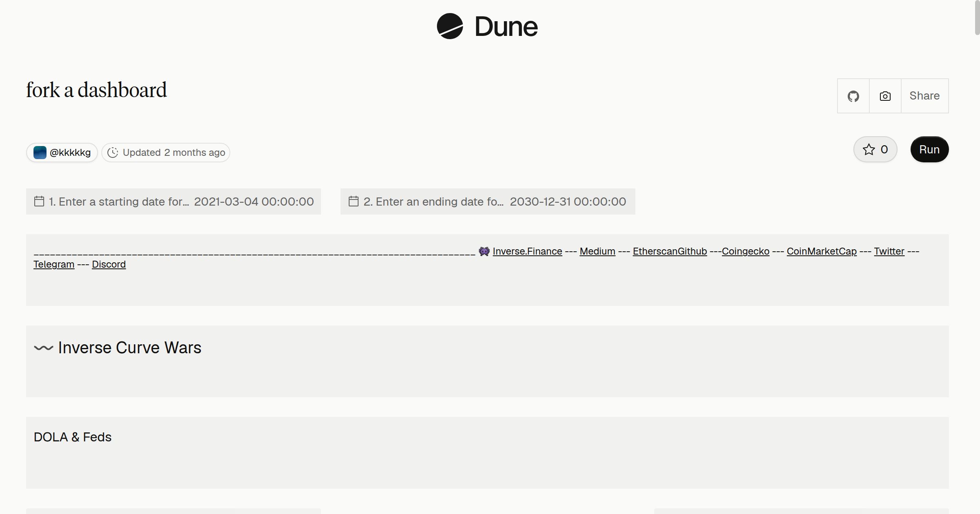Click the Share button

924,96
